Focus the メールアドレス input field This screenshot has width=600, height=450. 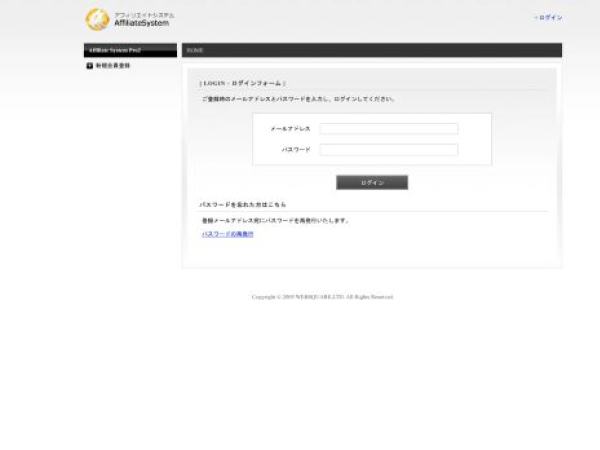(x=389, y=129)
